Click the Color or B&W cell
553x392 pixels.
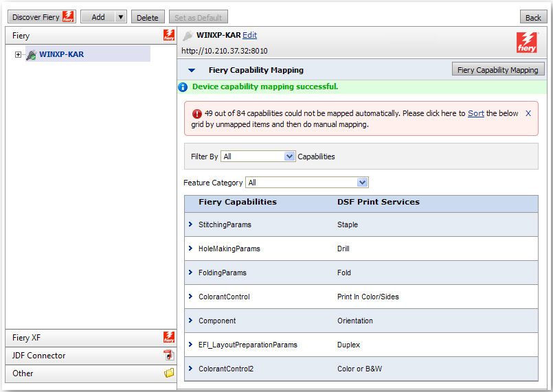pyautogui.click(x=359, y=369)
